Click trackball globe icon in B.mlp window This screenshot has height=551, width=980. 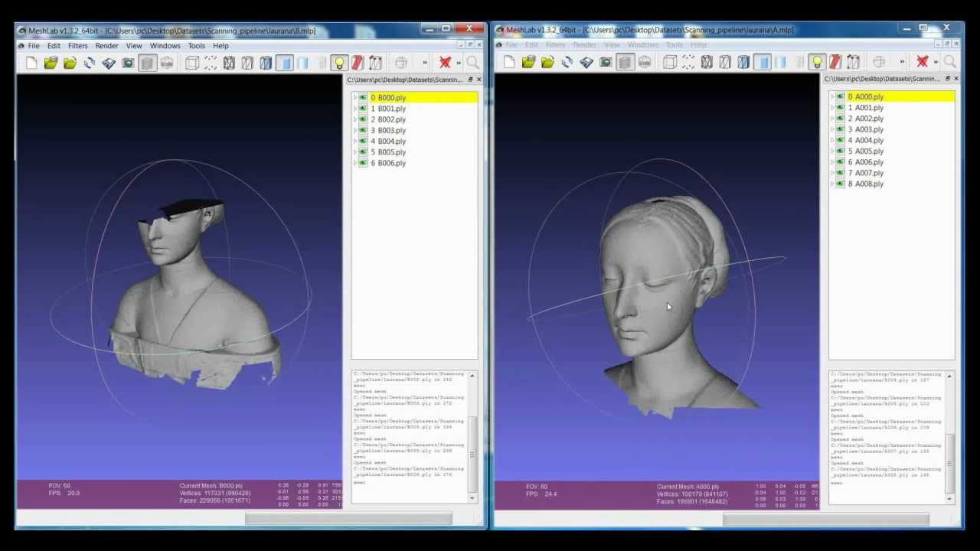[x=401, y=63]
